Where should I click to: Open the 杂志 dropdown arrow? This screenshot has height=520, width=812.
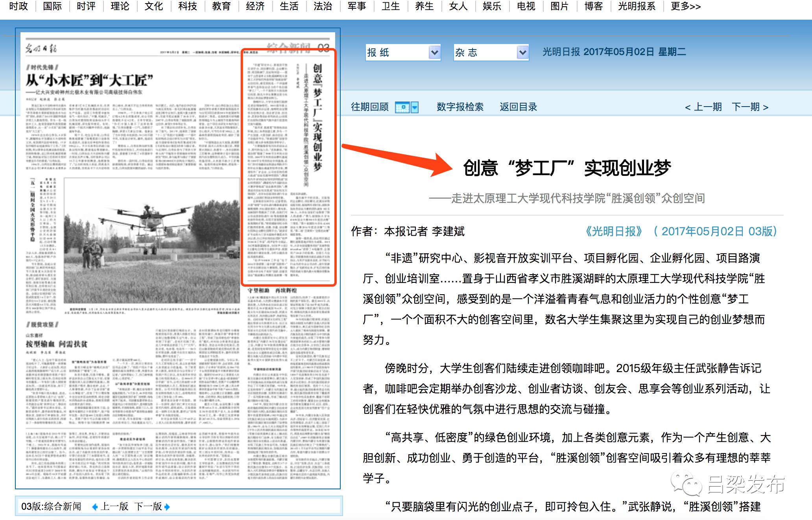point(522,52)
